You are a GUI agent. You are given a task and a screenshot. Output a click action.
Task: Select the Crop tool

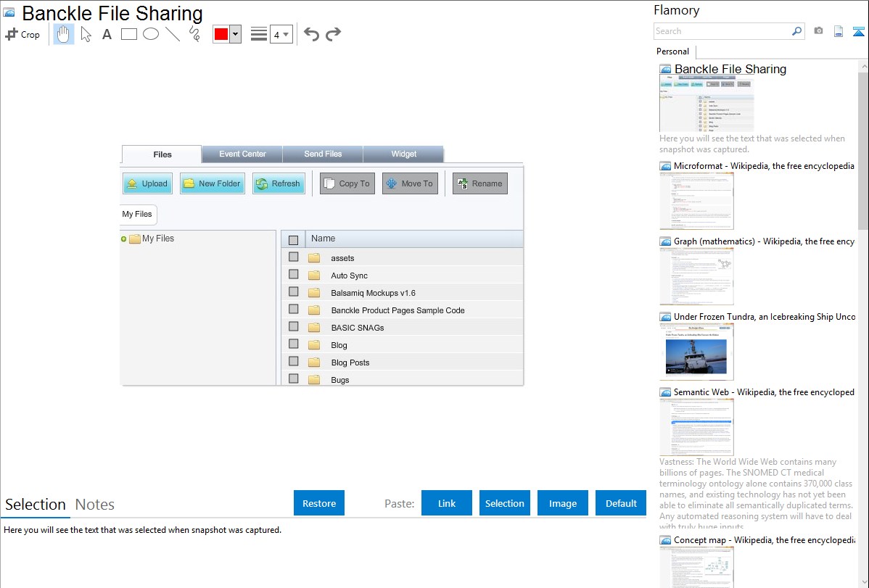point(22,34)
